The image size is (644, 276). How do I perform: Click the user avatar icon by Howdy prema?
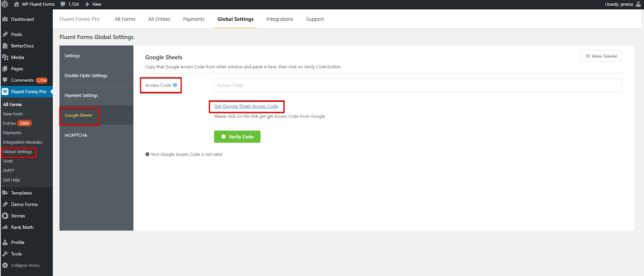click(638, 4)
